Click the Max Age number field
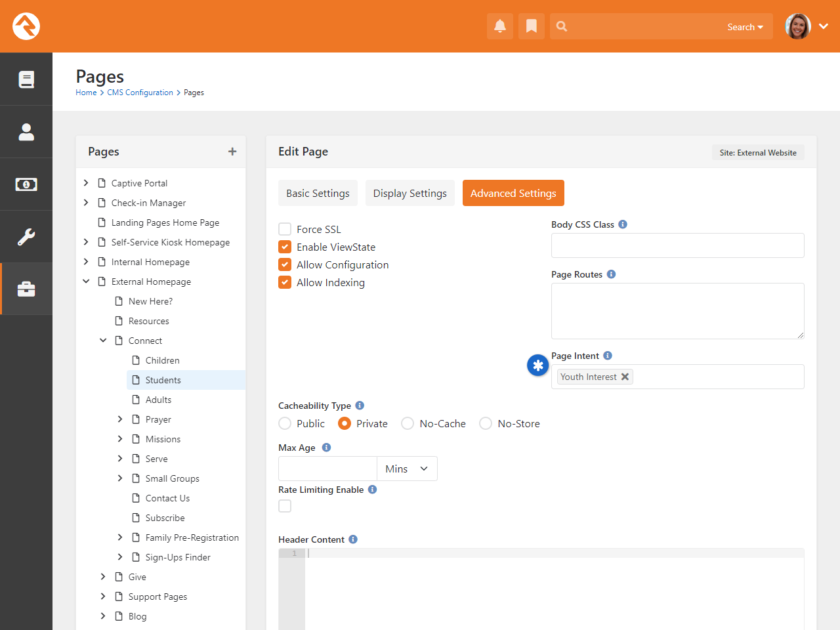840x630 pixels. tap(327, 469)
